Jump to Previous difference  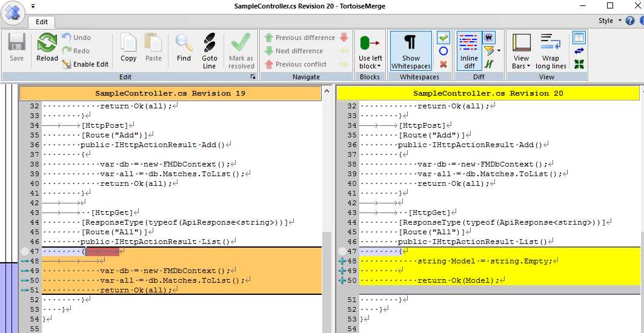[299, 38]
